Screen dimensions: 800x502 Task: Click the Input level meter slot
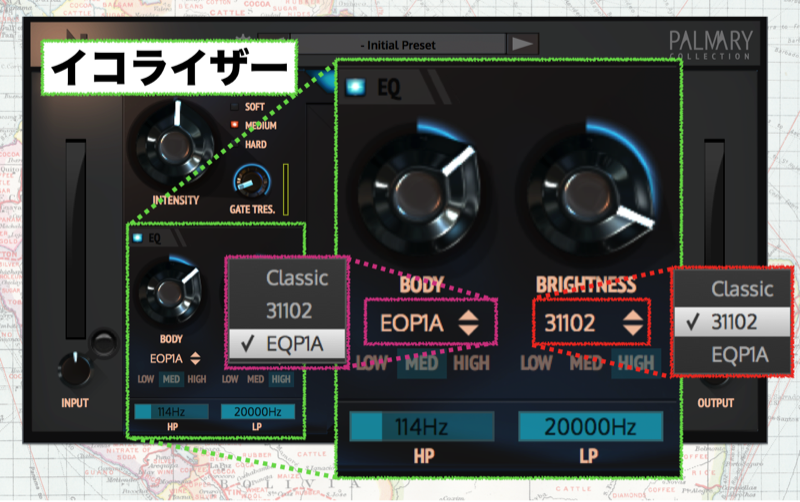(76, 239)
